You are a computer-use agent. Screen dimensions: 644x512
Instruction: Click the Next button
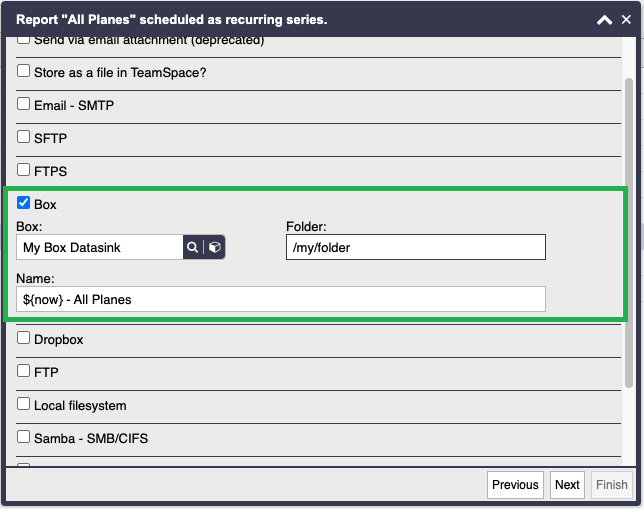[567, 485]
